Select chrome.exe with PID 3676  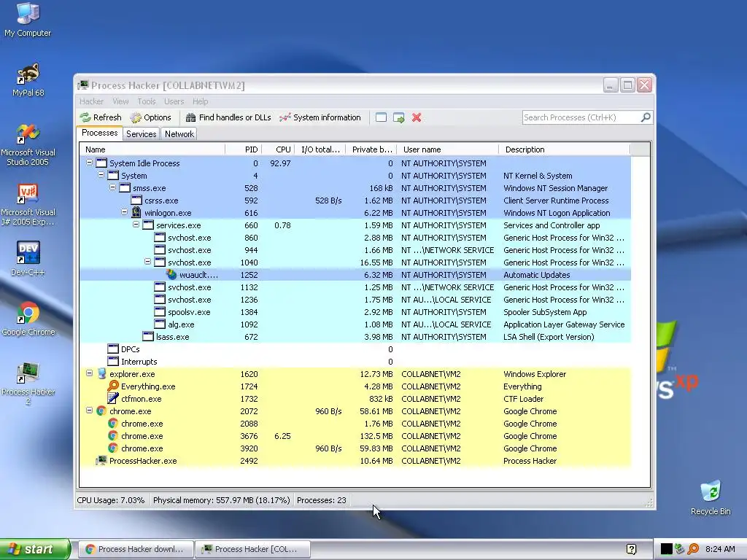click(355, 436)
